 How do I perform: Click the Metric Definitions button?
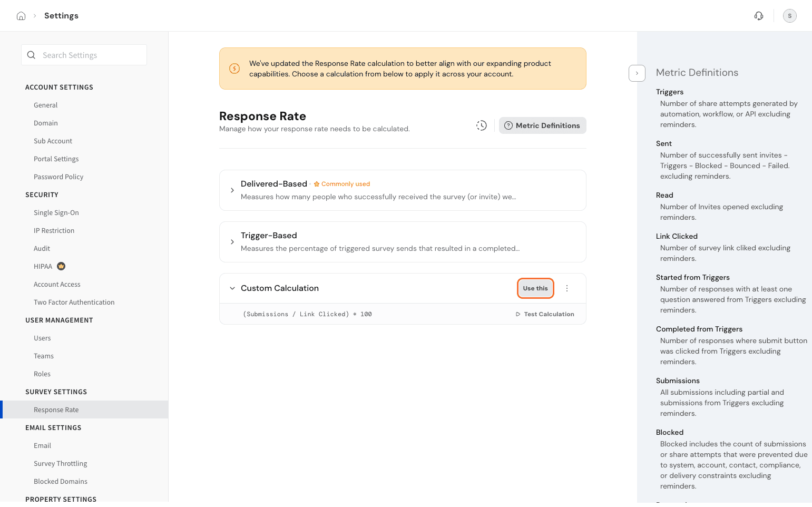pos(542,125)
